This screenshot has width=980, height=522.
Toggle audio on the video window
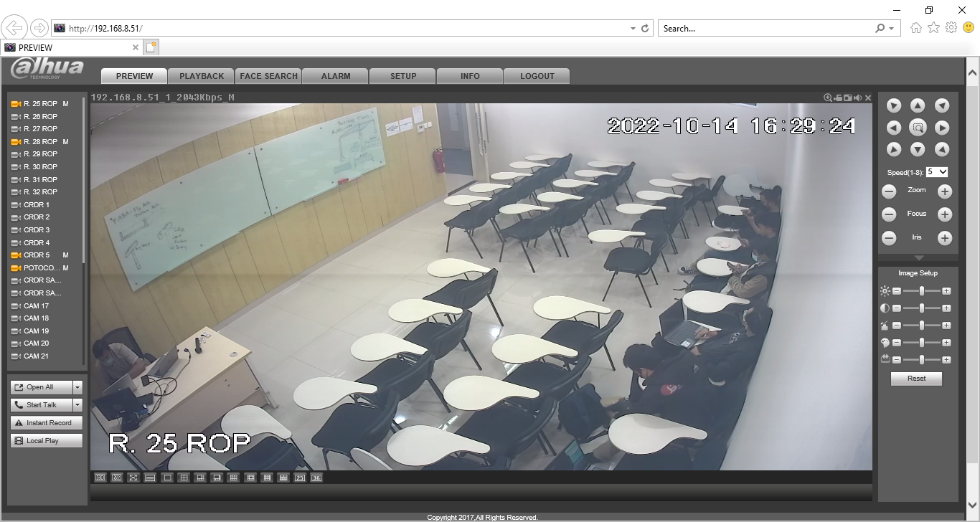point(858,98)
